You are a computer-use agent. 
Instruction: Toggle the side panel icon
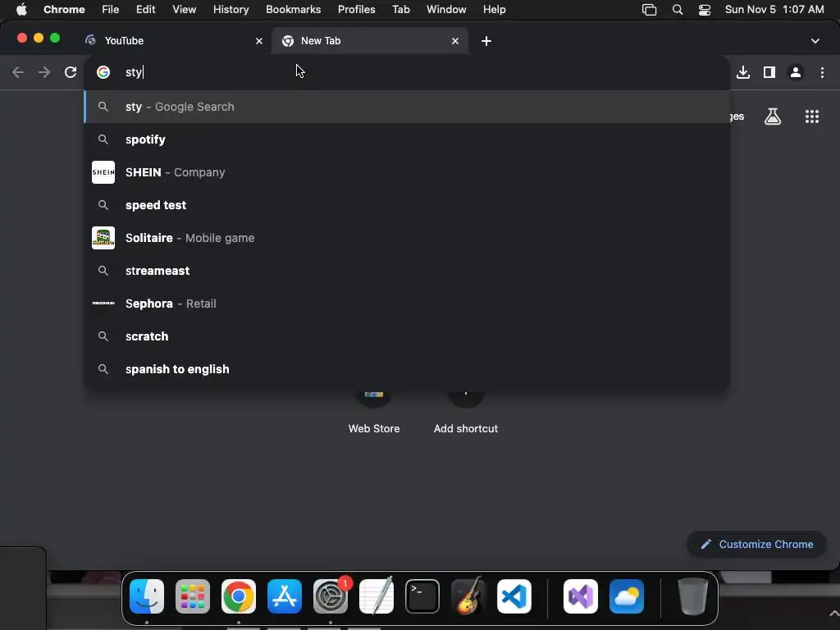tap(769, 72)
